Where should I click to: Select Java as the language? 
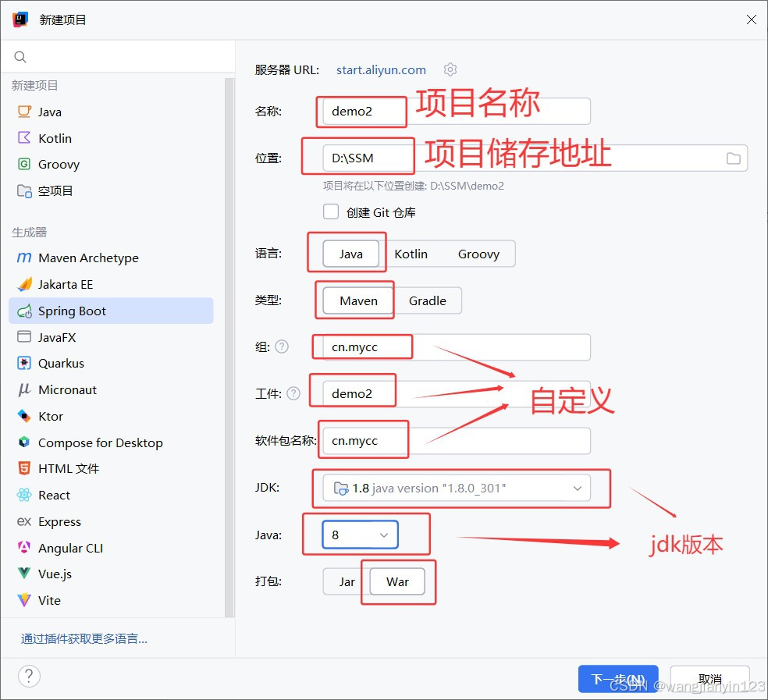click(x=350, y=254)
